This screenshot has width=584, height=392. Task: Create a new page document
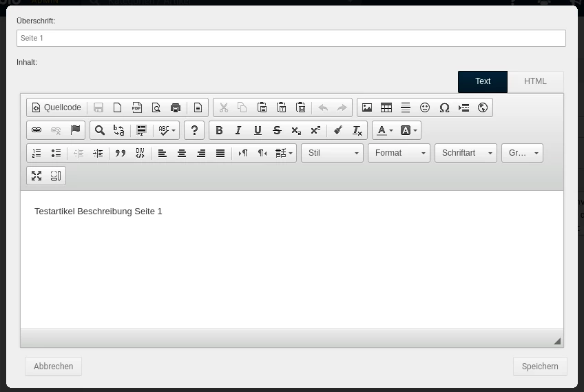coord(117,107)
